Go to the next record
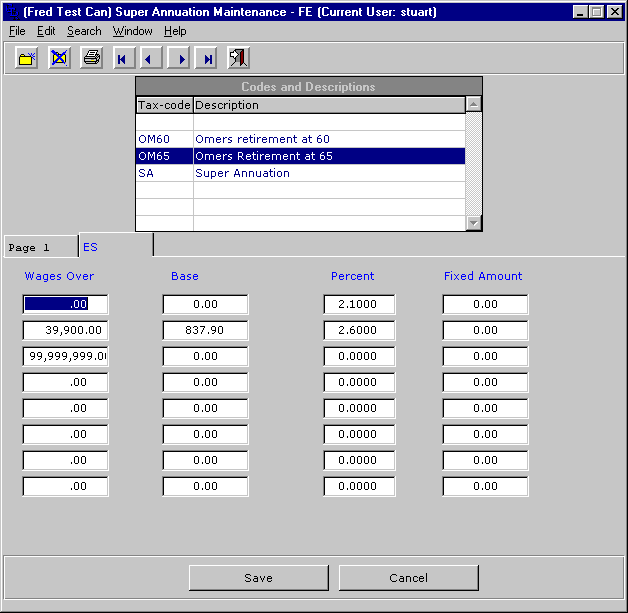The image size is (628, 613). tap(179, 59)
